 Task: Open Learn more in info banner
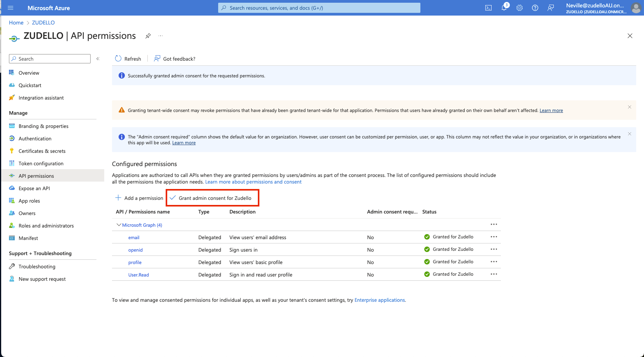coord(184,143)
